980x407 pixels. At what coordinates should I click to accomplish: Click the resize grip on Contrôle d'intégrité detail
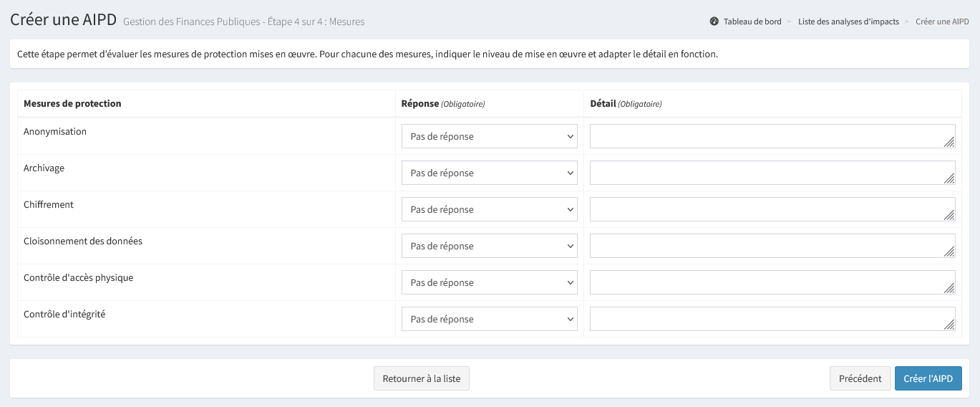(949, 325)
